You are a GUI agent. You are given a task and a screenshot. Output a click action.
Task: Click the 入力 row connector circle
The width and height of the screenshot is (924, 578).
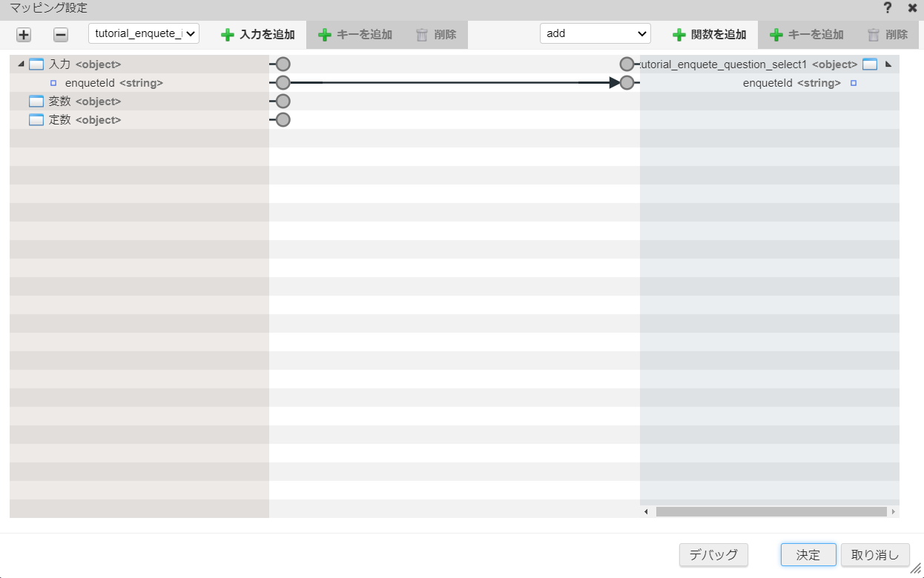[x=283, y=64]
